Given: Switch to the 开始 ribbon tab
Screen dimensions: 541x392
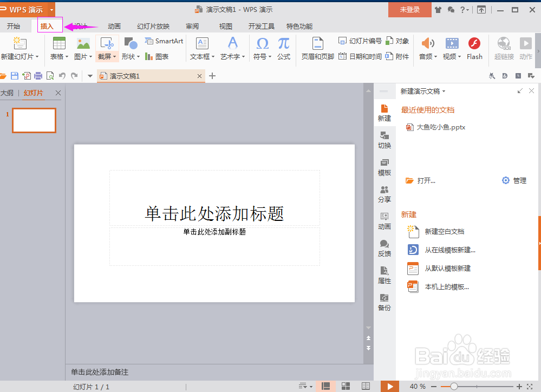Looking at the screenshot, I should (x=14, y=26).
